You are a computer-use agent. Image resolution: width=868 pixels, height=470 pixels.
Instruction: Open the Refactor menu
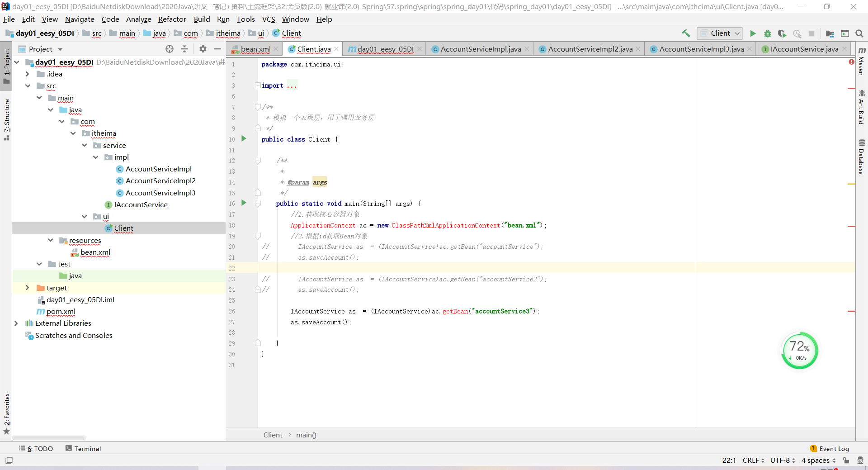click(172, 19)
